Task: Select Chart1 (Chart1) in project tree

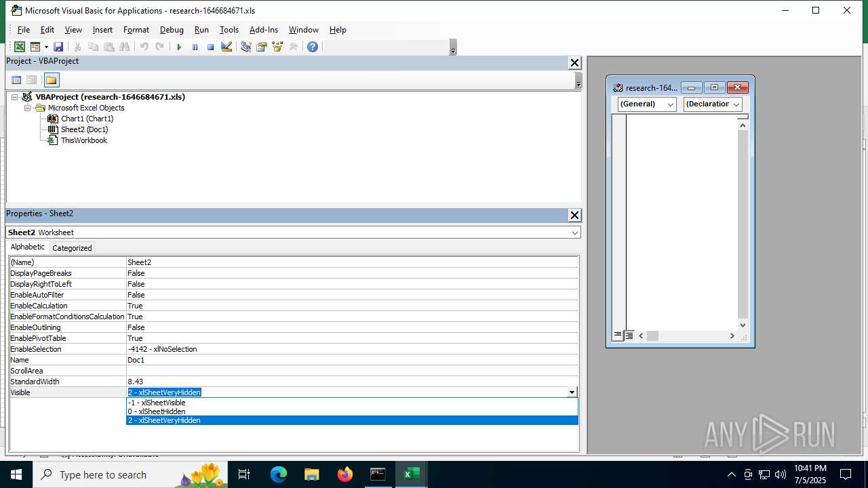Action: coord(87,119)
